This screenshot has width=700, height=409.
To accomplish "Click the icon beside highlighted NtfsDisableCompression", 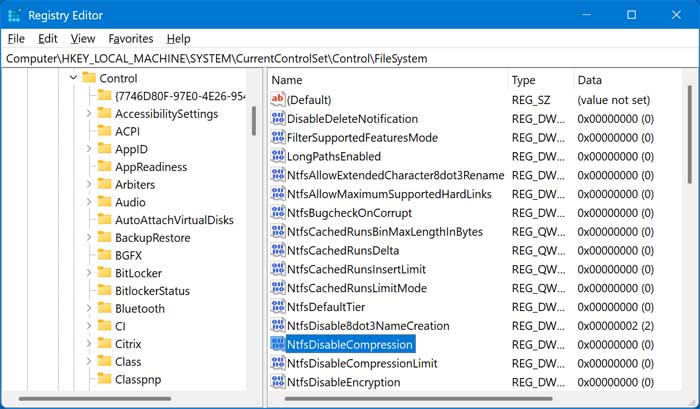I will (x=278, y=344).
